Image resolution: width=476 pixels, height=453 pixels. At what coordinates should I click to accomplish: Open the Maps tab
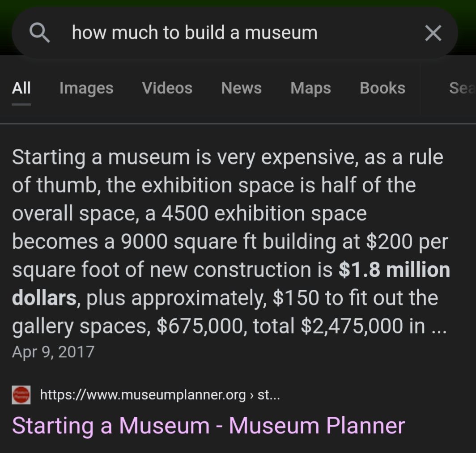(x=310, y=88)
